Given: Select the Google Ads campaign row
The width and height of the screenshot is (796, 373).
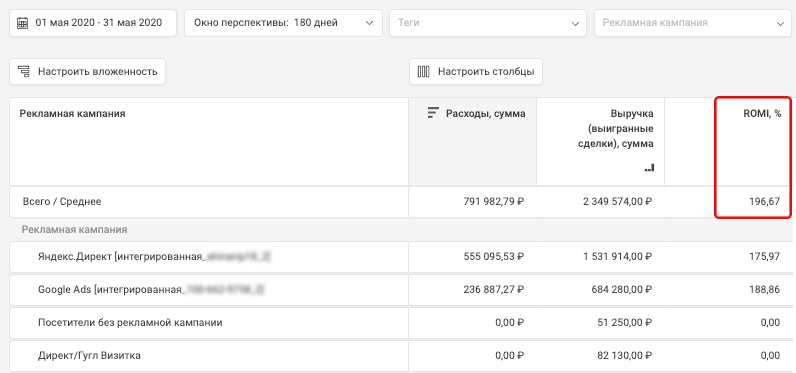Looking at the screenshot, I should pos(400,290).
